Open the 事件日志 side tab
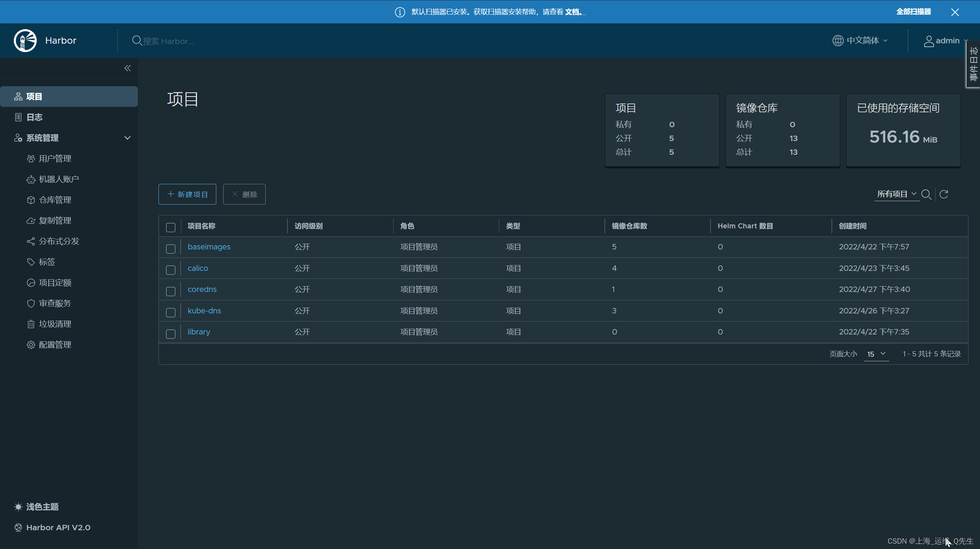Viewport: 980px width, 549px height. 973,64
